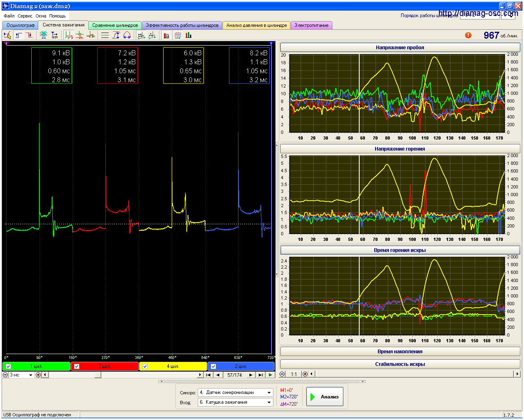Select the side-by-side cylinders view icon

(x=69, y=35)
